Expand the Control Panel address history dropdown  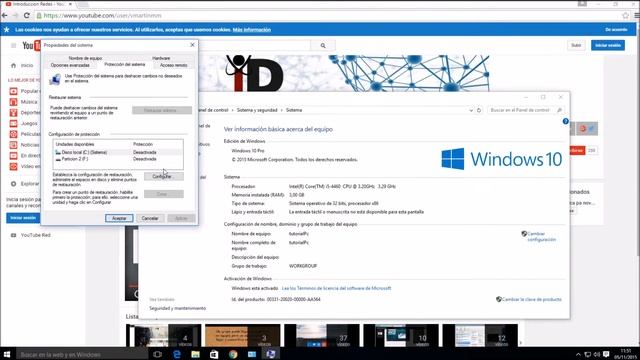coord(471,110)
